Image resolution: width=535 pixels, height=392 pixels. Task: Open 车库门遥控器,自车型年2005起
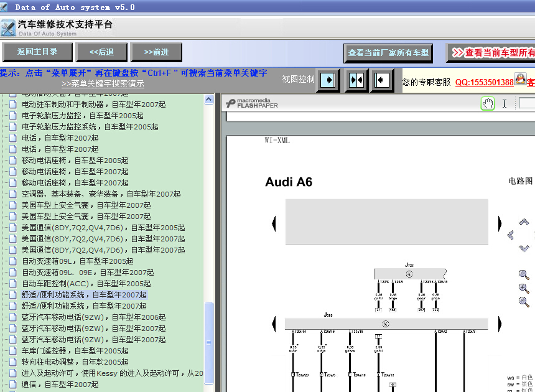[75, 351]
